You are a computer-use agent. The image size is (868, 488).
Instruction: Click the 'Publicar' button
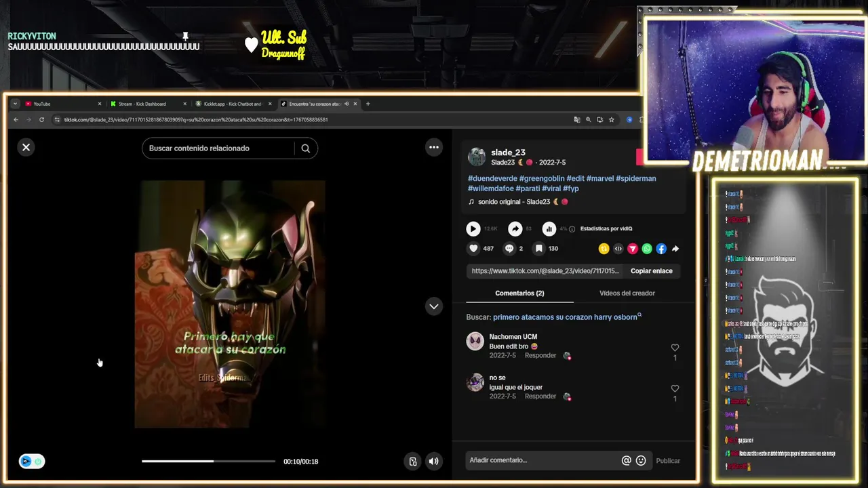click(667, 461)
